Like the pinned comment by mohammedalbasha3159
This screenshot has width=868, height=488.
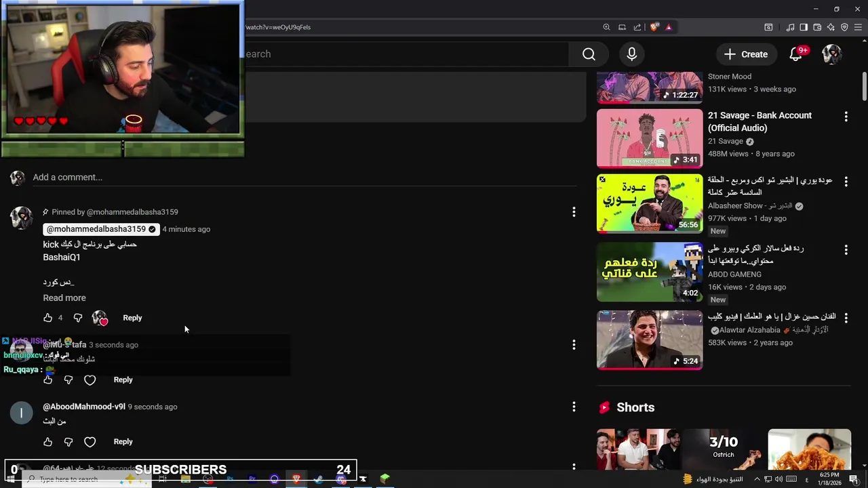(x=47, y=318)
